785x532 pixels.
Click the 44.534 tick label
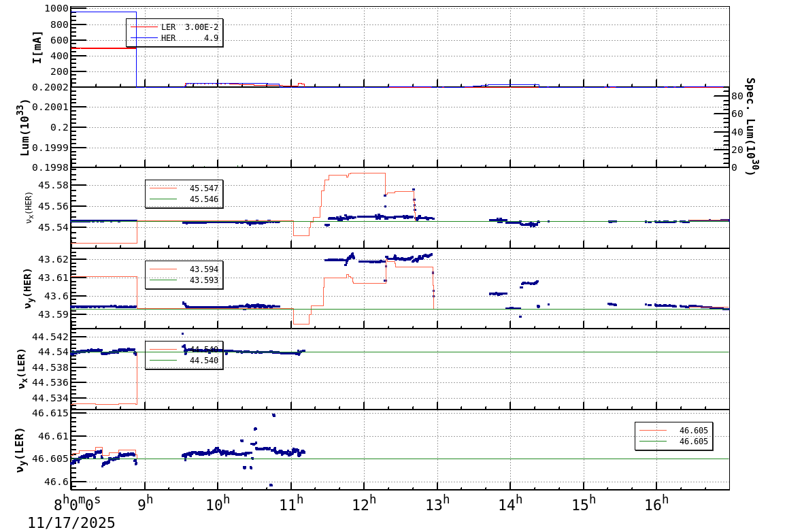[50, 399]
